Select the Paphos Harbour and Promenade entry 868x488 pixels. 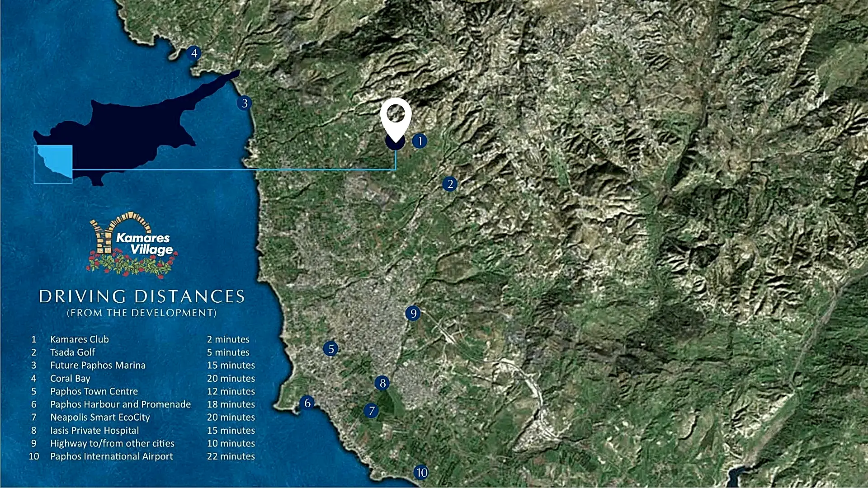[x=121, y=404]
